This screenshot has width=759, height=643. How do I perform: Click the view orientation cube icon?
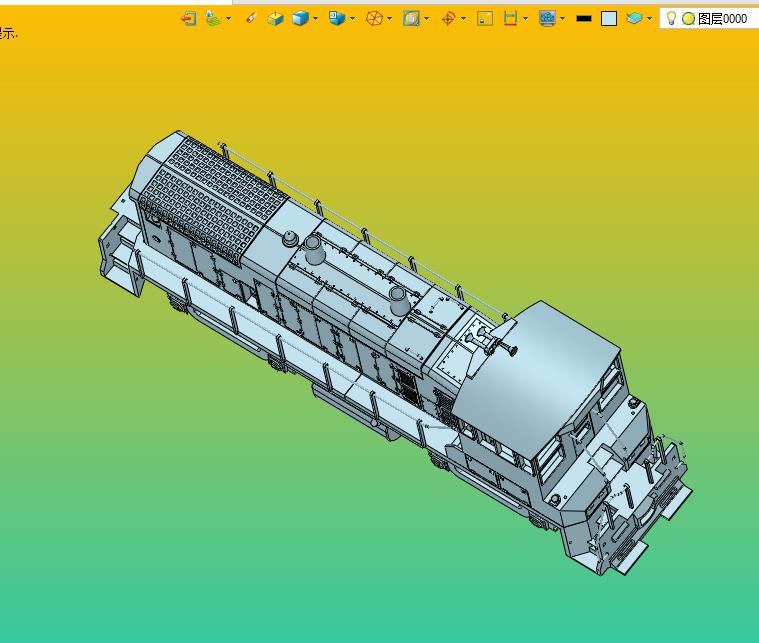click(x=337, y=18)
